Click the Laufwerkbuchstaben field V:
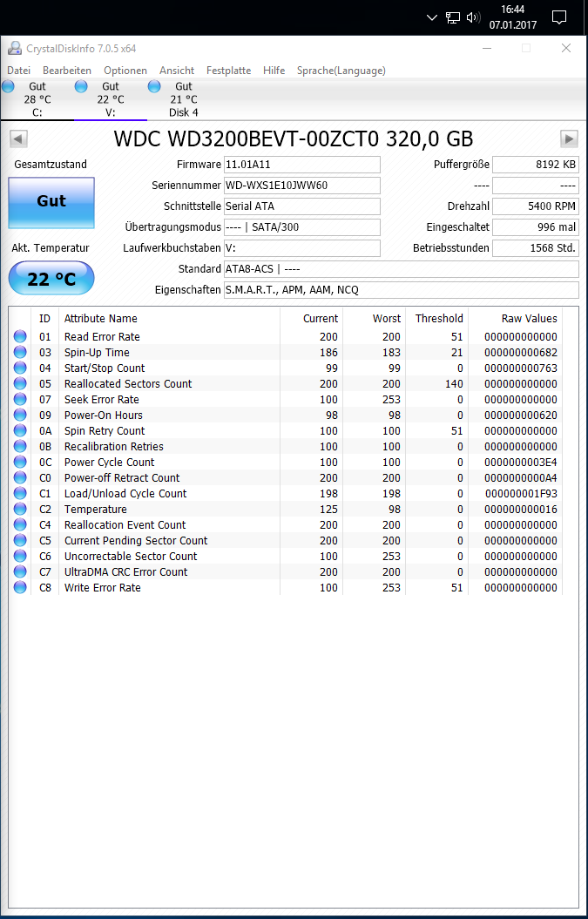 click(x=302, y=248)
